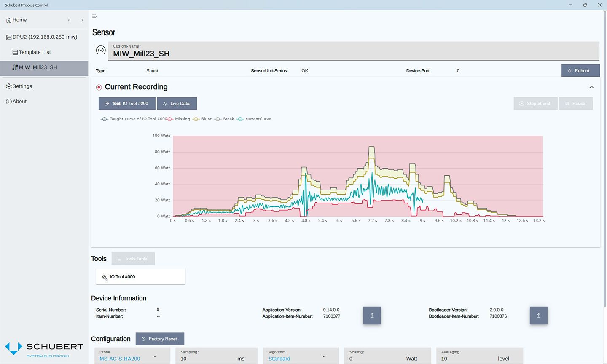
Task: Reboot the sensor unit
Action: click(580, 71)
